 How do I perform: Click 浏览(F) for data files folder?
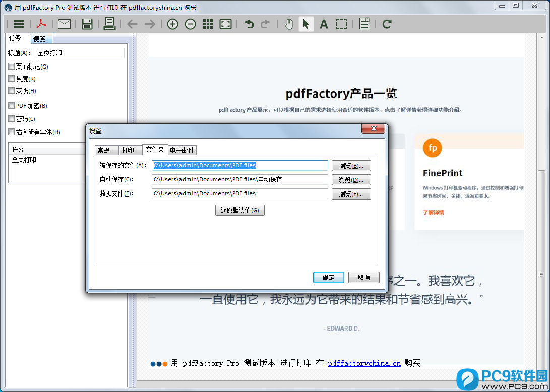[351, 194]
